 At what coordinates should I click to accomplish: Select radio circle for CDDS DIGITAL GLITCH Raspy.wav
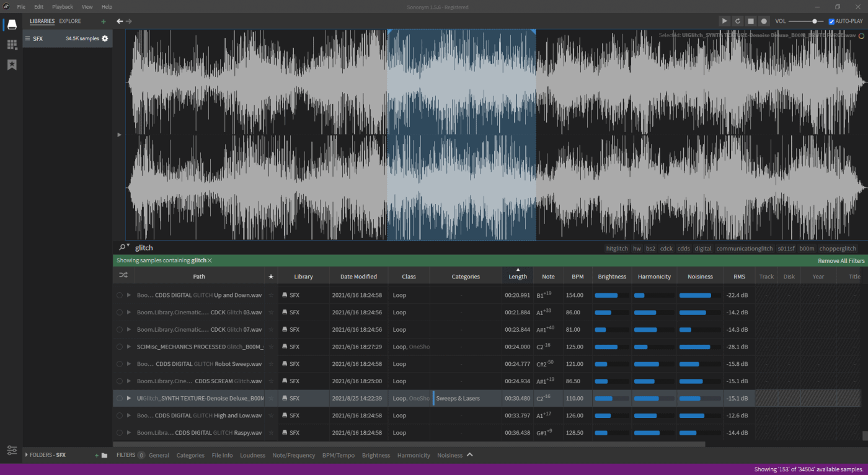tap(120, 433)
